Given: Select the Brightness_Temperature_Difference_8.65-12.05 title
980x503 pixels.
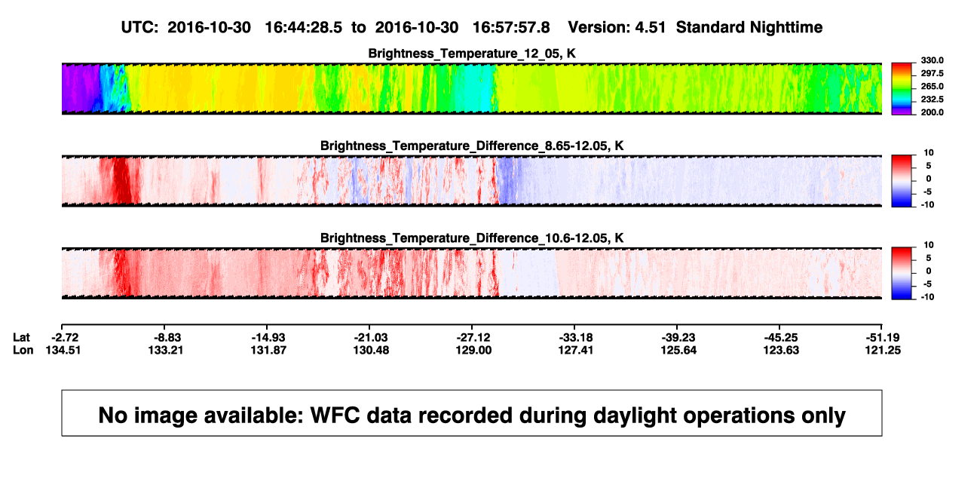Looking at the screenshot, I should click(x=472, y=146).
